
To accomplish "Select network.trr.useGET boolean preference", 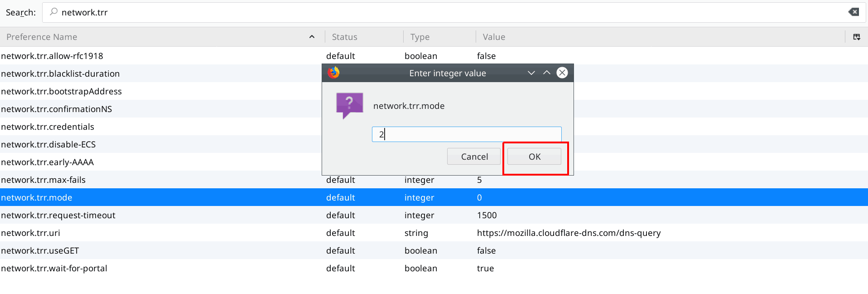I will tap(434, 250).
